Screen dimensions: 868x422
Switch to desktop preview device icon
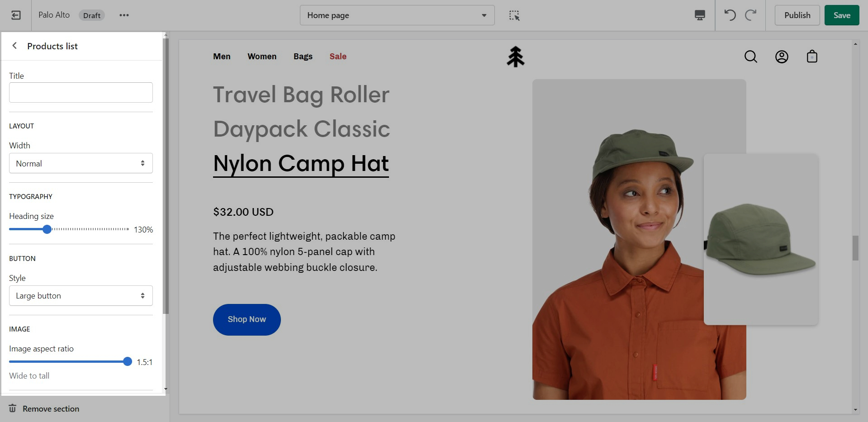(x=699, y=15)
